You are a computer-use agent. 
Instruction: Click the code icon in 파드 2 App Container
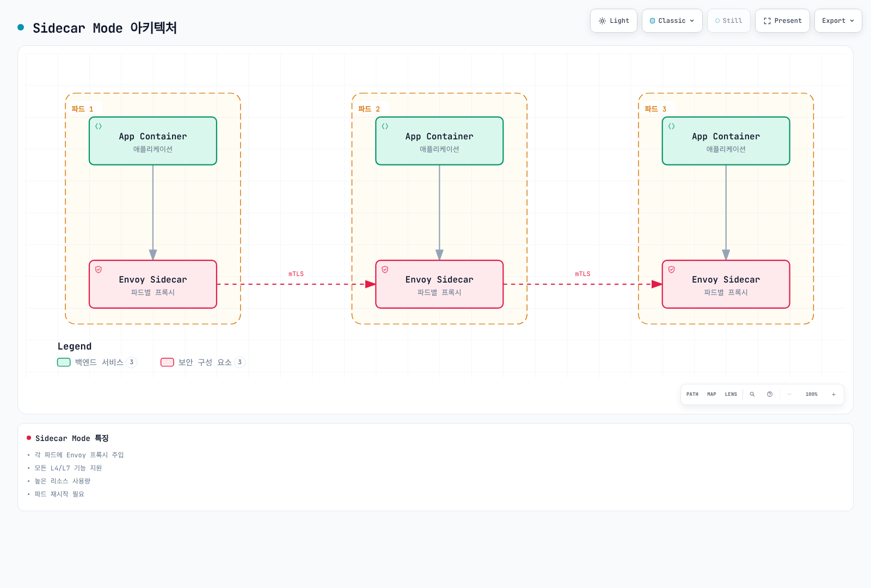pyautogui.click(x=385, y=126)
